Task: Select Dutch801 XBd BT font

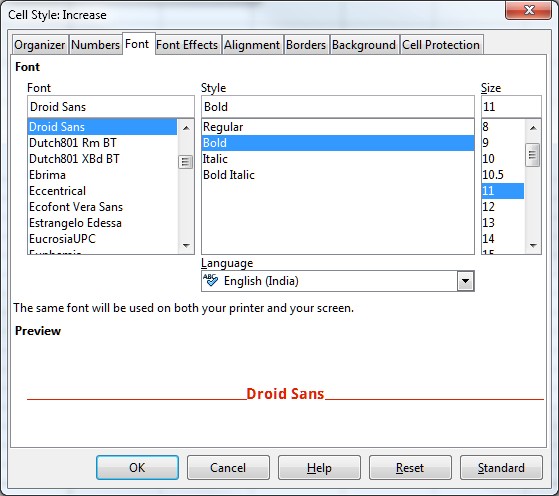Action: pyautogui.click(x=102, y=159)
